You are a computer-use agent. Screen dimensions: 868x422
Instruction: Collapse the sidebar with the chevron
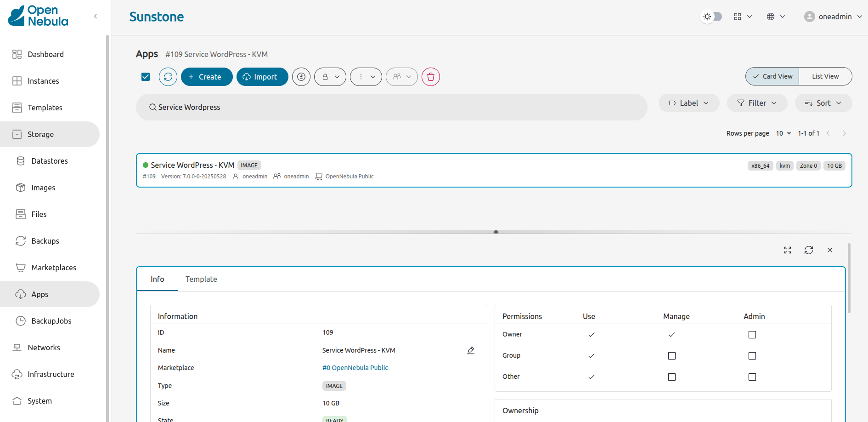pyautogui.click(x=96, y=16)
